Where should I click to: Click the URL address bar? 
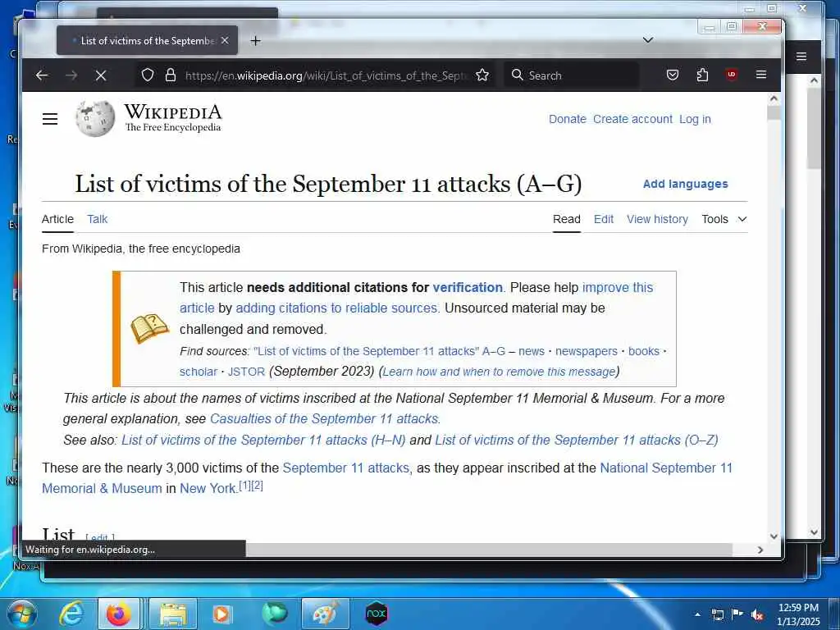click(x=326, y=75)
